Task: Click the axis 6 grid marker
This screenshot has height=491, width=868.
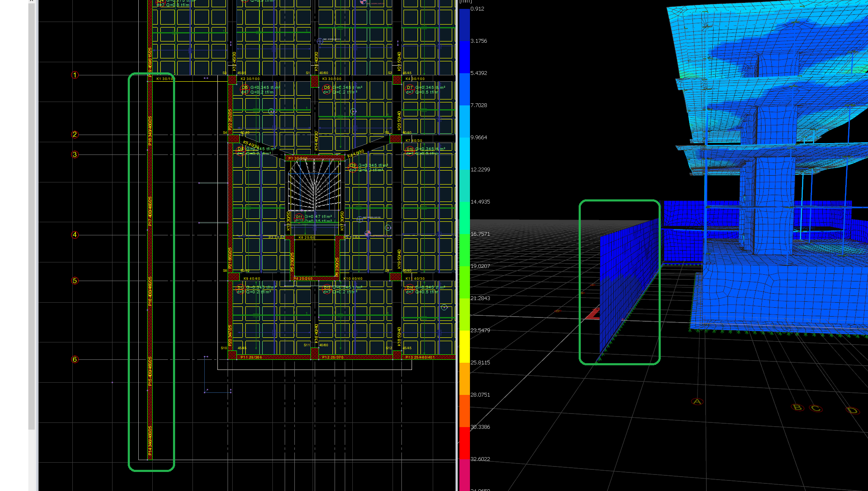Action: (x=75, y=359)
